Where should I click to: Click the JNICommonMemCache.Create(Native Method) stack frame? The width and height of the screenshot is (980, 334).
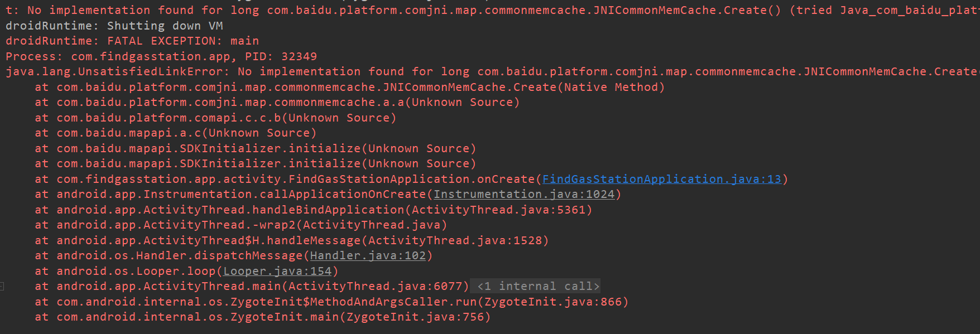[x=350, y=87]
